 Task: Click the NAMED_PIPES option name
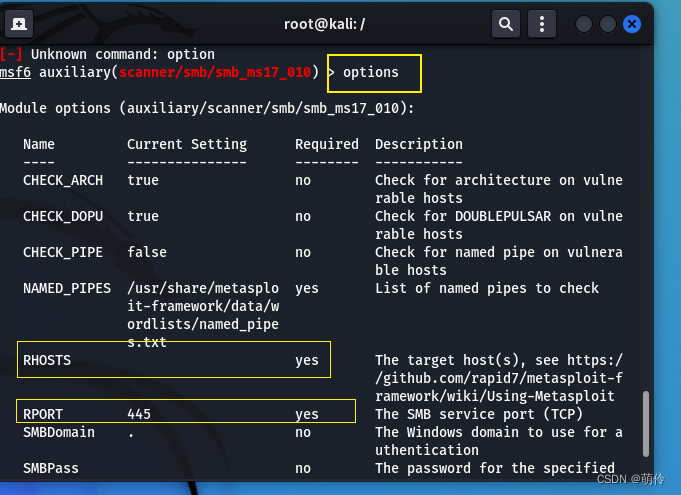click(x=67, y=288)
